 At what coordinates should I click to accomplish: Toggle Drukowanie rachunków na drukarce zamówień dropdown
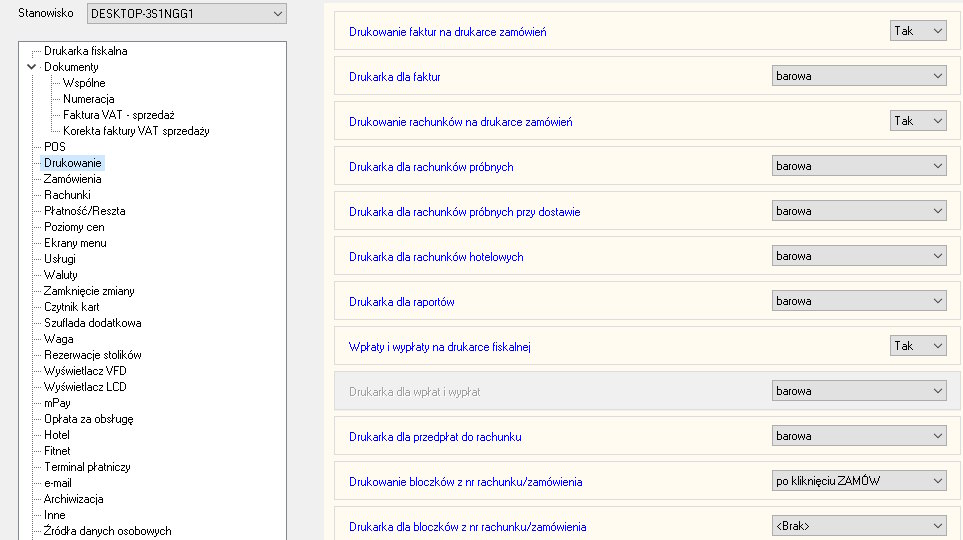[917, 121]
